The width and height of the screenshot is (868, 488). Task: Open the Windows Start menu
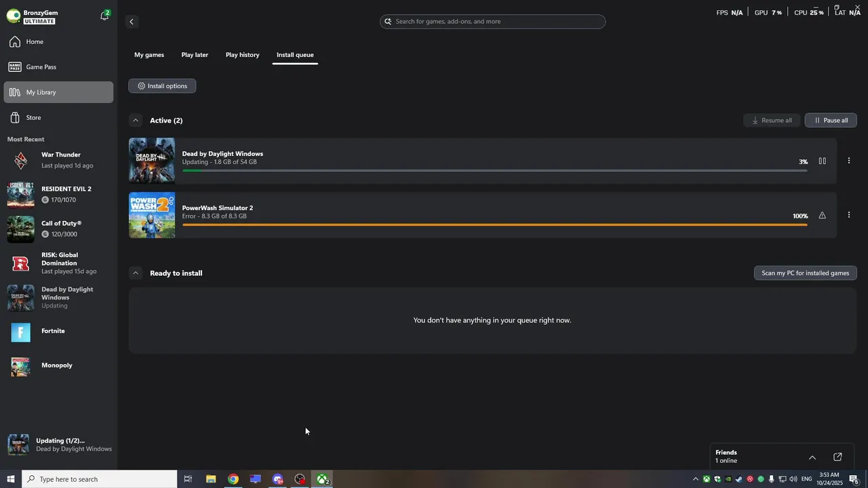(x=11, y=479)
